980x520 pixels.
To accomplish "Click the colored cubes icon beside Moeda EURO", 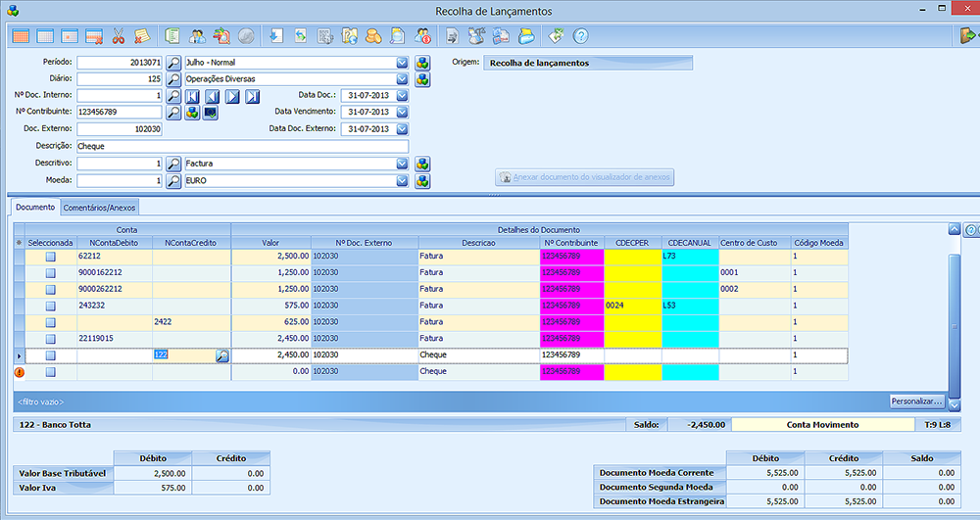I will (422, 181).
